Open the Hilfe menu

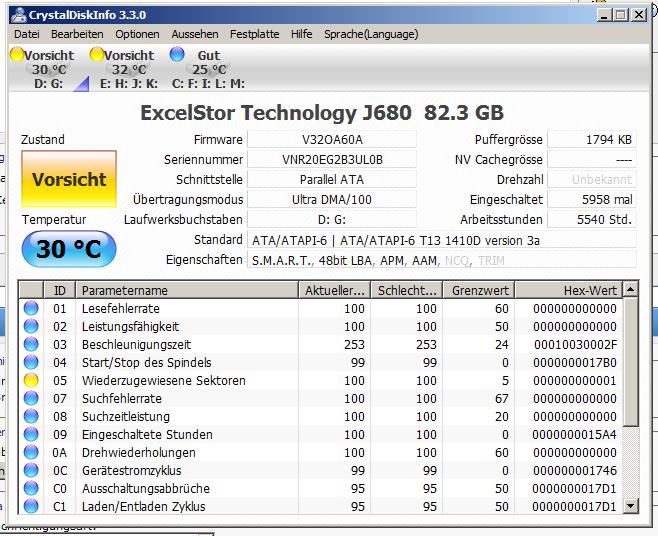point(301,34)
